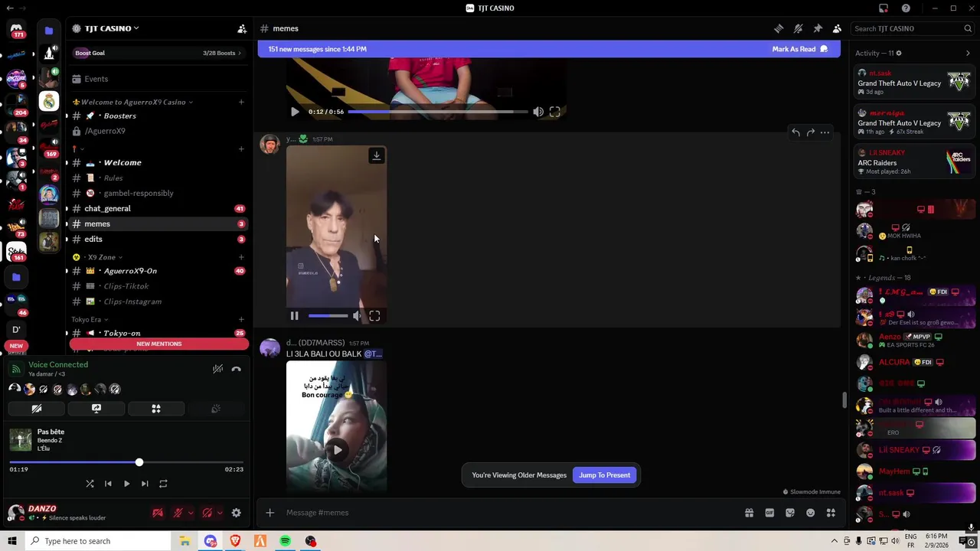Click the add attachment plus icon
Viewport: 980px width, 551px height.
[x=269, y=513]
